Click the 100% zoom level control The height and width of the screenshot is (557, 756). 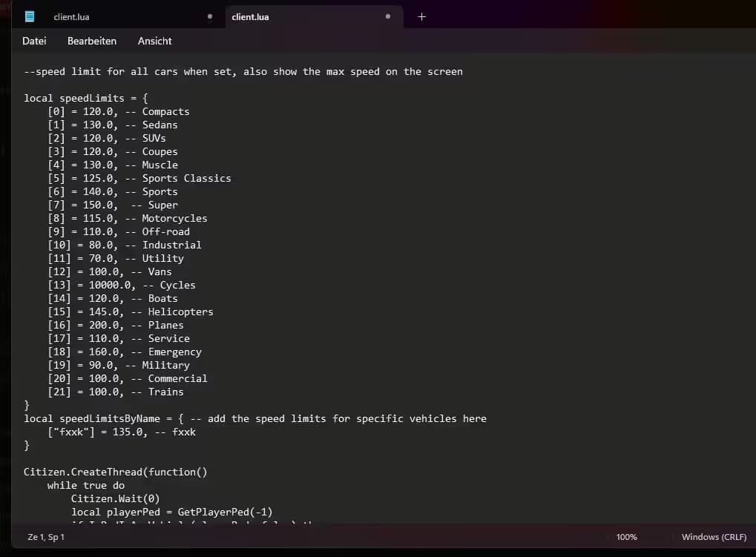click(x=626, y=536)
